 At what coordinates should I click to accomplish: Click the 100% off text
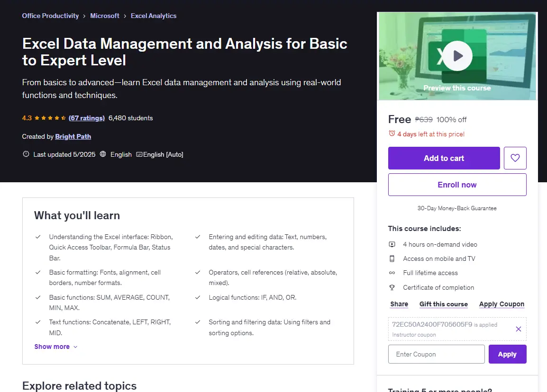(451, 120)
